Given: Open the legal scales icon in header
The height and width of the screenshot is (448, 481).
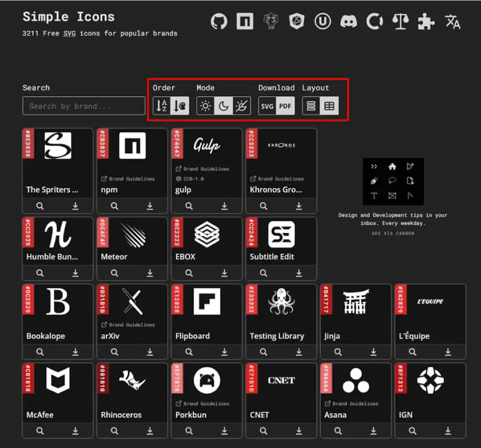Looking at the screenshot, I should click(401, 22).
